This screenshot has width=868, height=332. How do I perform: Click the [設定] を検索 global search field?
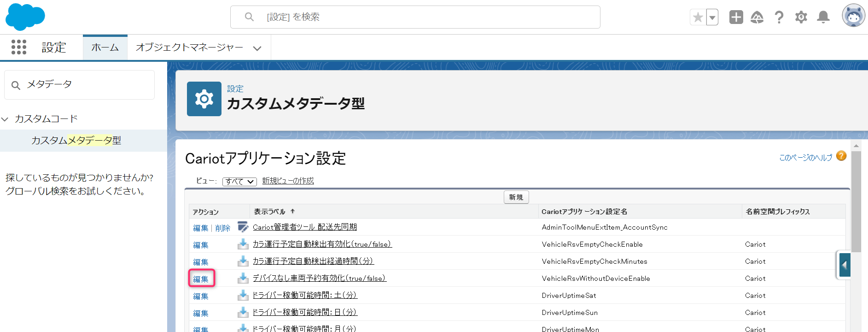pyautogui.click(x=415, y=17)
